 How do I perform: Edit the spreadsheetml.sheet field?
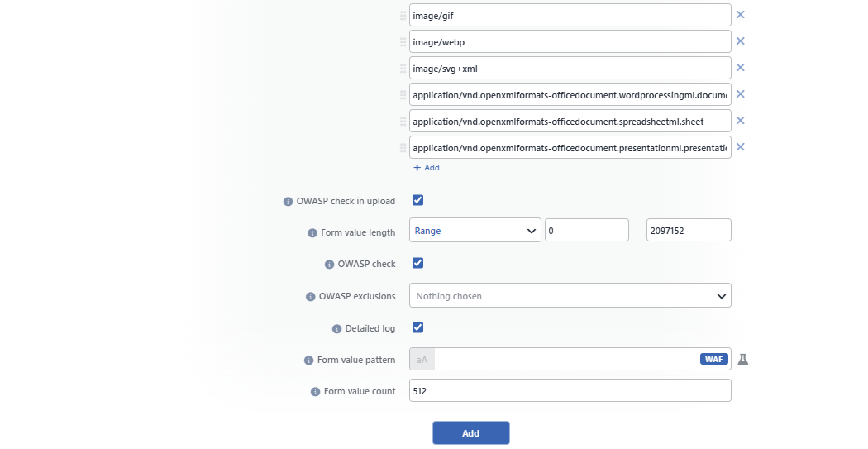[570, 122]
